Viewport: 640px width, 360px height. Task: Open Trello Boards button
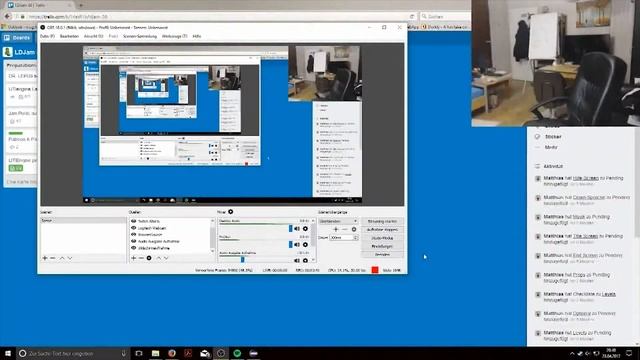[x=17, y=38]
